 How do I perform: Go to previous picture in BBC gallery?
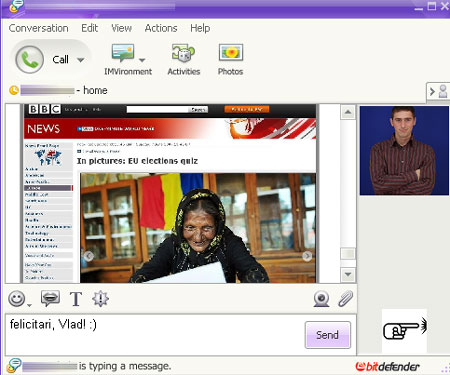click(x=89, y=256)
